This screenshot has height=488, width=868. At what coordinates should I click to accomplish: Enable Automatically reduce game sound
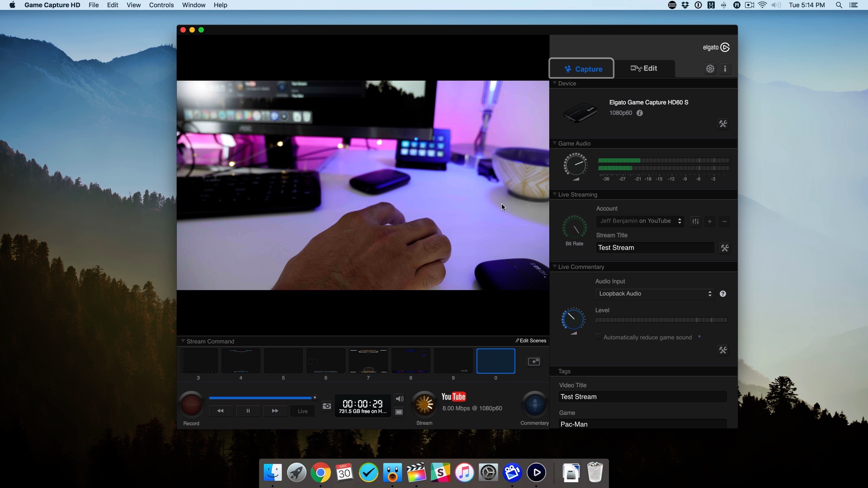599,337
